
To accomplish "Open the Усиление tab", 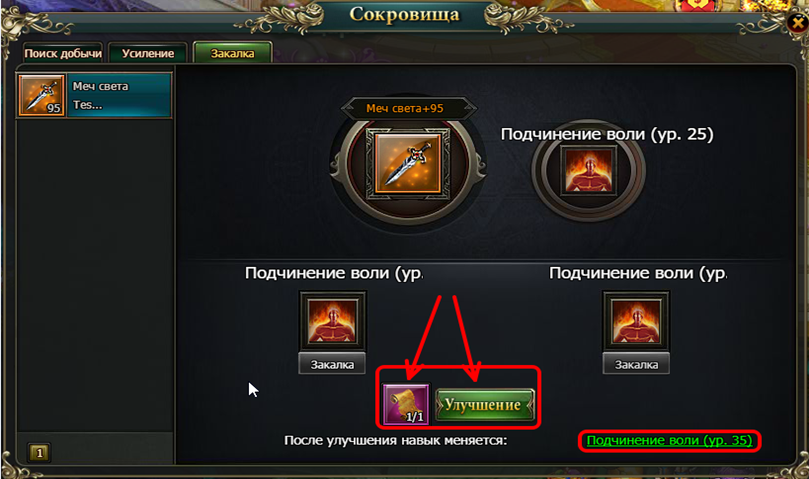I will pos(148,53).
